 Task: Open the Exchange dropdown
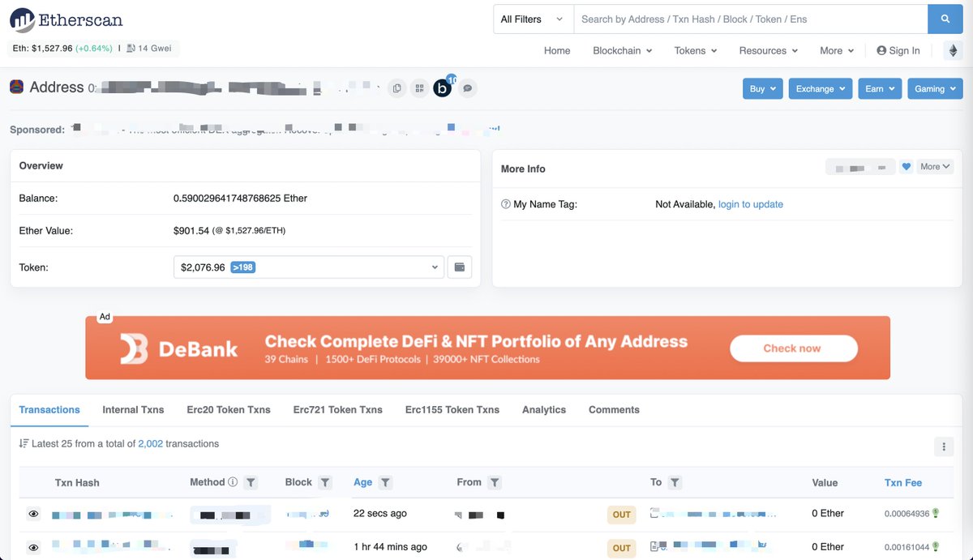(x=821, y=88)
